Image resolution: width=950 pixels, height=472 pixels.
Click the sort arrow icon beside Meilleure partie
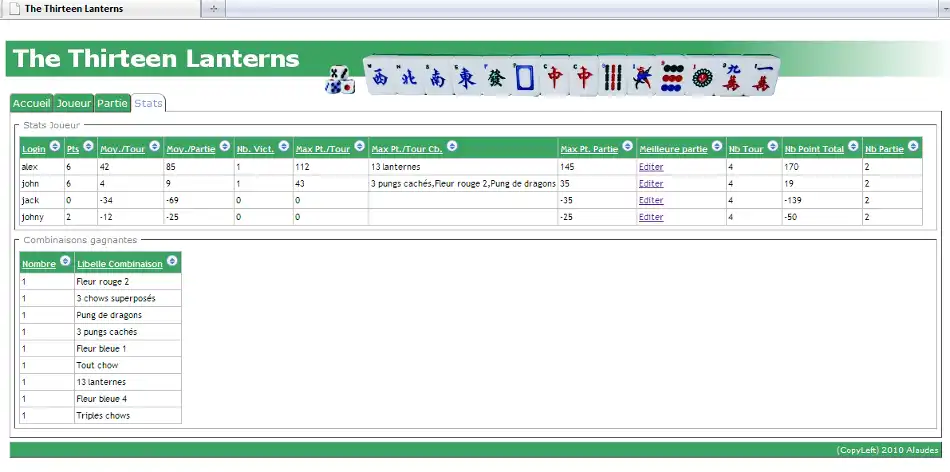(717, 146)
